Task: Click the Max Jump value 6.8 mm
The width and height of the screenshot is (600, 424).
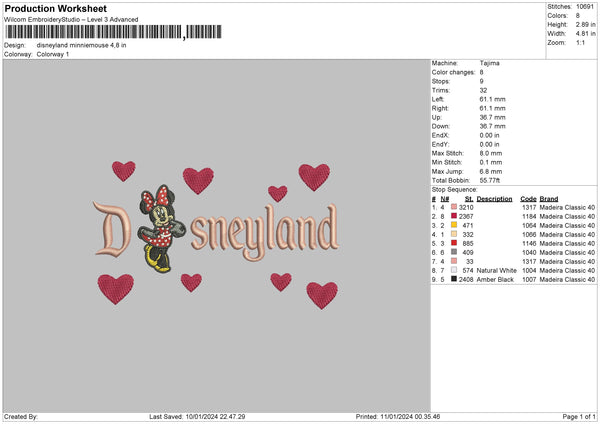Action: point(491,171)
